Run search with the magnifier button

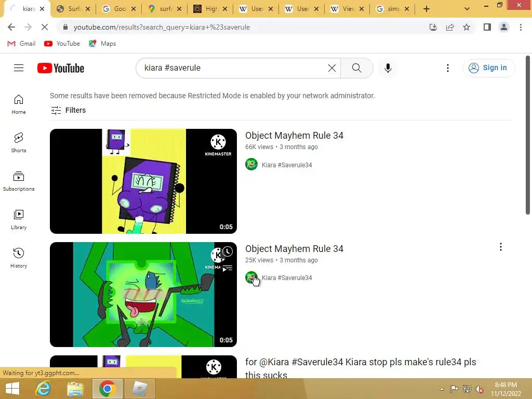(x=356, y=68)
